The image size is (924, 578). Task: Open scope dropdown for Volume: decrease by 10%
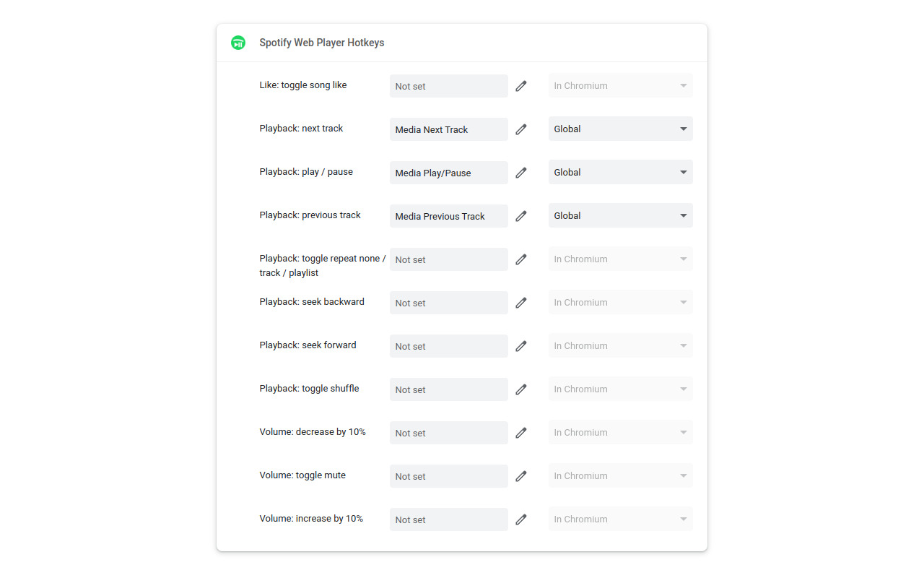[621, 432]
